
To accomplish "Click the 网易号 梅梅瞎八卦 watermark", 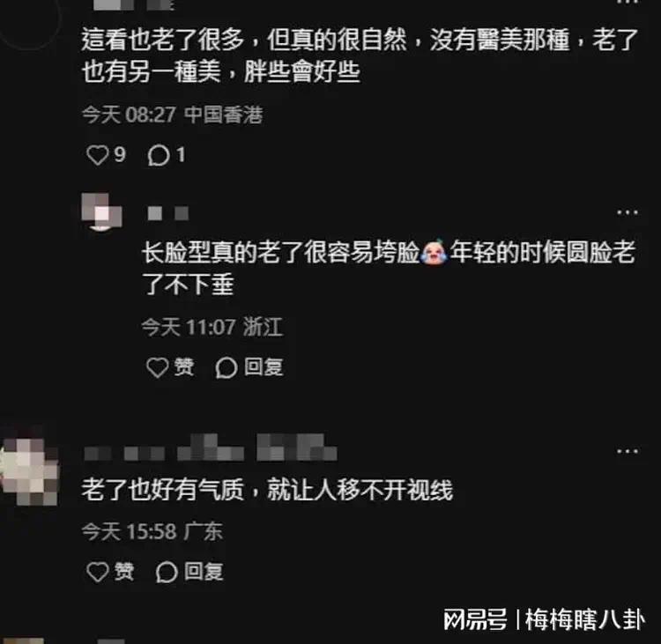I will coord(544,620).
